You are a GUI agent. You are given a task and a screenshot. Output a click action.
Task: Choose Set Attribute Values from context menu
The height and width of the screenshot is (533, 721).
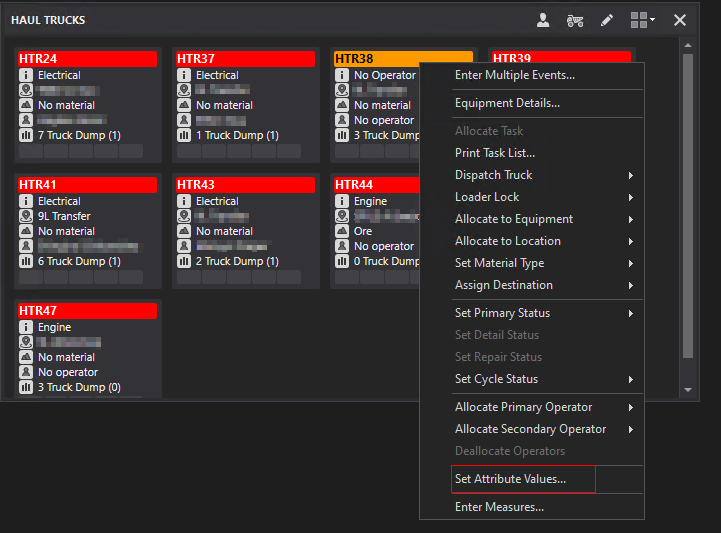point(510,479)
